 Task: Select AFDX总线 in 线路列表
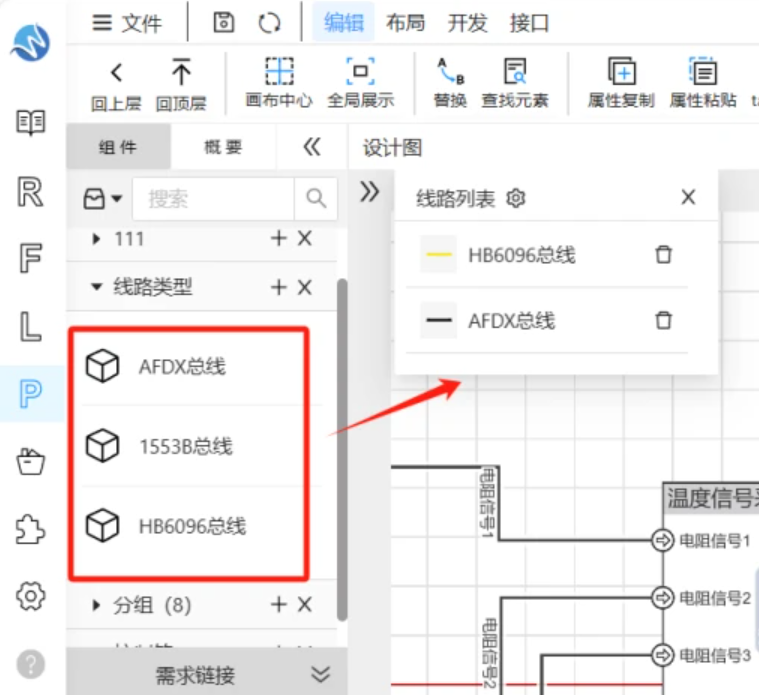512,320
